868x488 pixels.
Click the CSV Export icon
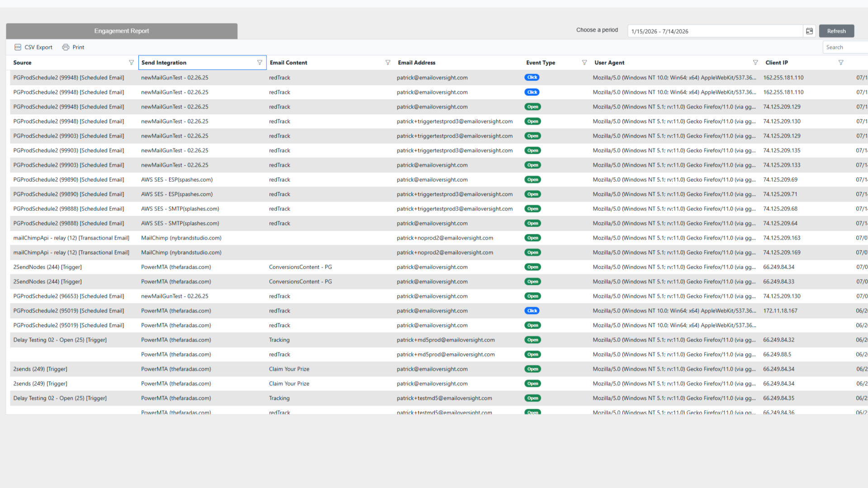click(18, 47)
